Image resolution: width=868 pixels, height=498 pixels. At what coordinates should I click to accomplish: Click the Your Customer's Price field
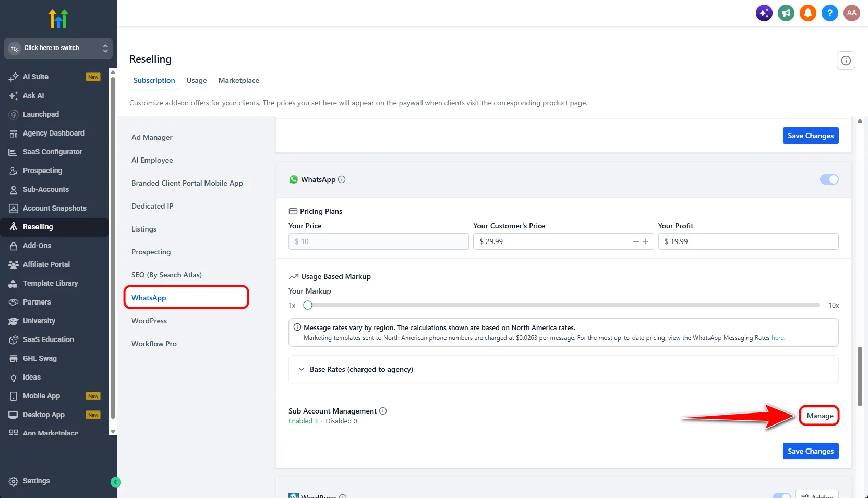563,241
